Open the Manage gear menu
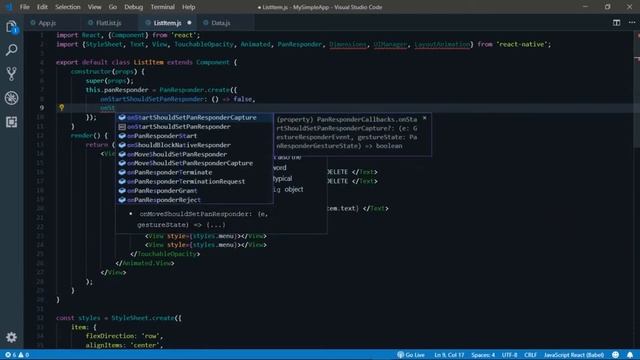Screen dimensions: 640x360 click(11, 337)
